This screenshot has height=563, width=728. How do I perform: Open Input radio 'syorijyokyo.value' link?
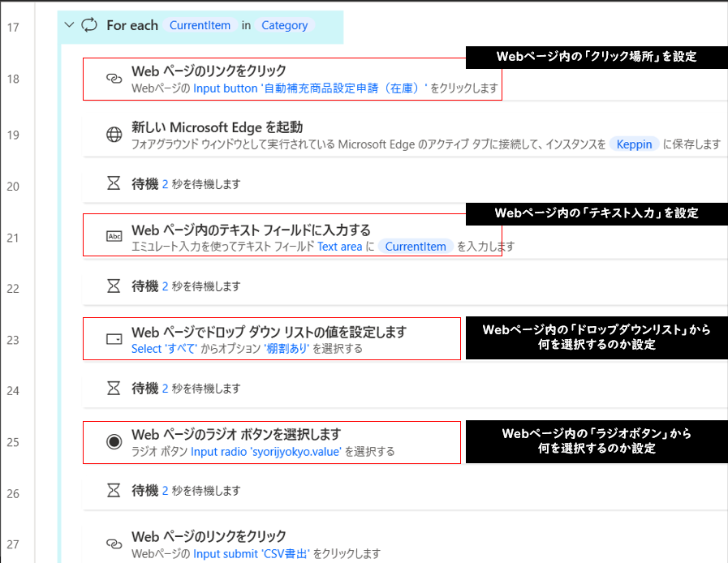[266, 452]
